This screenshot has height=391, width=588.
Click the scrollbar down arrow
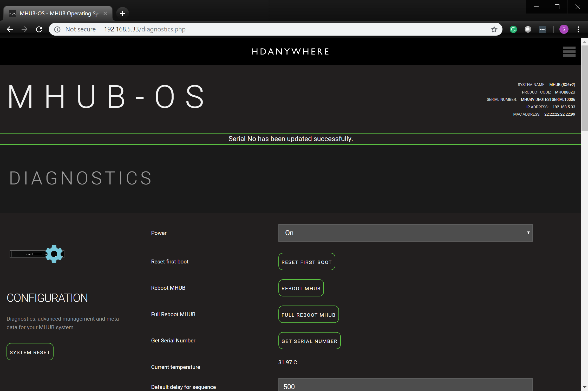point(584,387)
